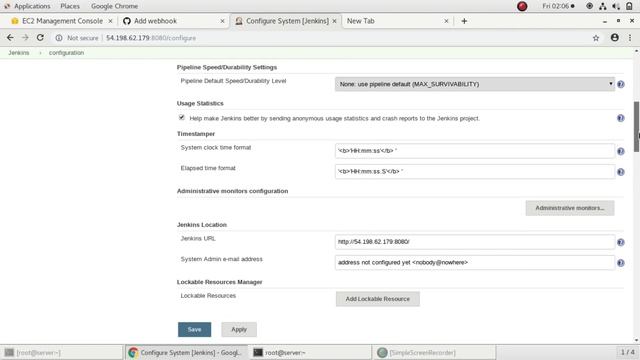Open help for System Admin e-mail address
Image resolution: width=640 pixels, height=360 pixels.
(x=620, y=263)
